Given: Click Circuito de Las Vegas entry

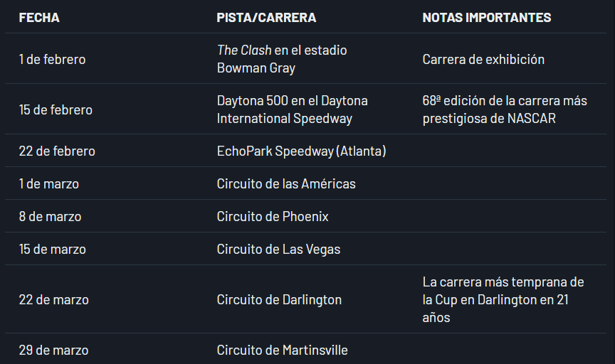Looking at the screenshot, I should click(278, 250).
